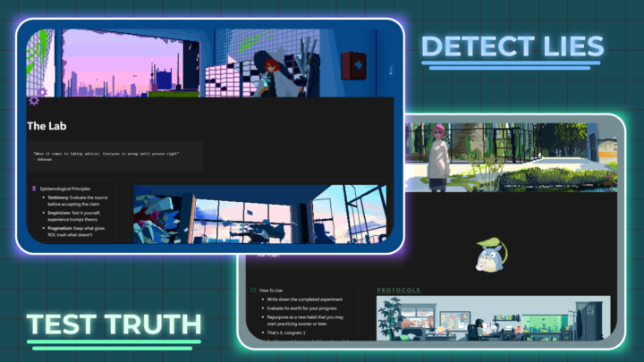Screen dimensions: 644x362
Task: Click the Testimony bullet point
Action: coord(77,201)
